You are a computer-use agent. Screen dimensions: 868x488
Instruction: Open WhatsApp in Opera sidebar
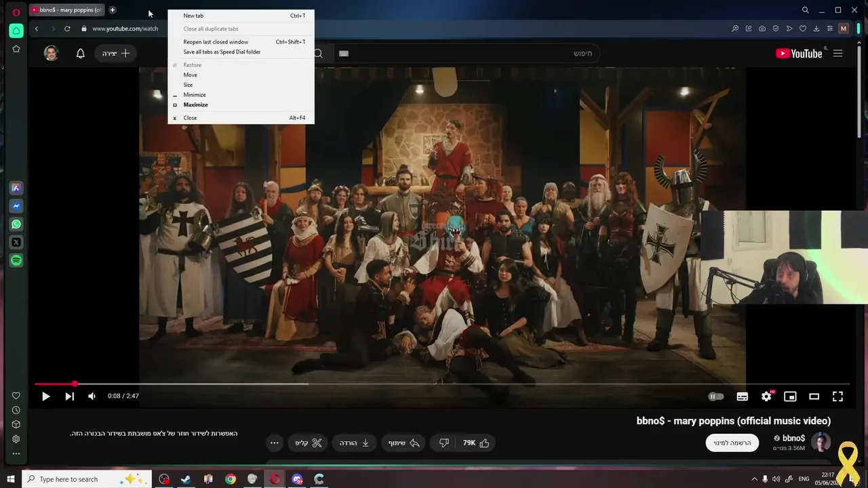pos(16,224)
